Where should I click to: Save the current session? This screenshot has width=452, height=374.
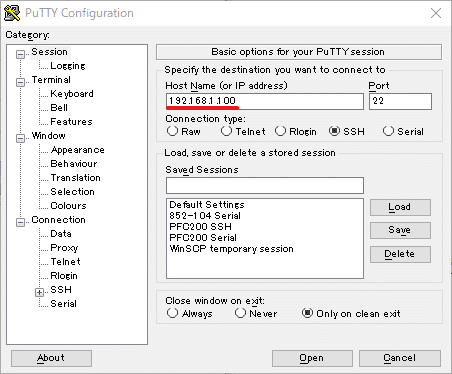click(400, 230)
